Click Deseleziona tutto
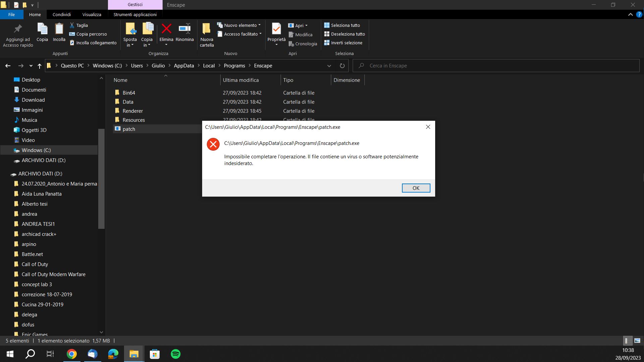644x362 pixels. (x=345, y=34)
